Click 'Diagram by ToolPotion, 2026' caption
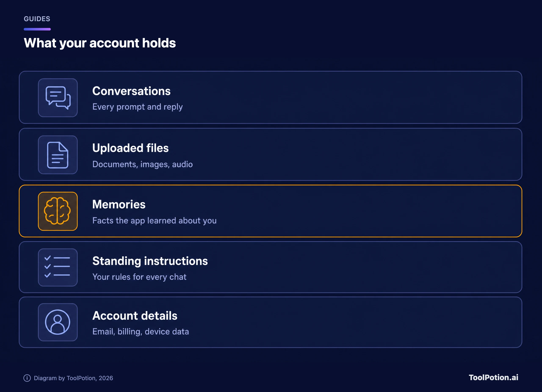The image size is (542, 392). pyautogui.click(x=73, y=378)
